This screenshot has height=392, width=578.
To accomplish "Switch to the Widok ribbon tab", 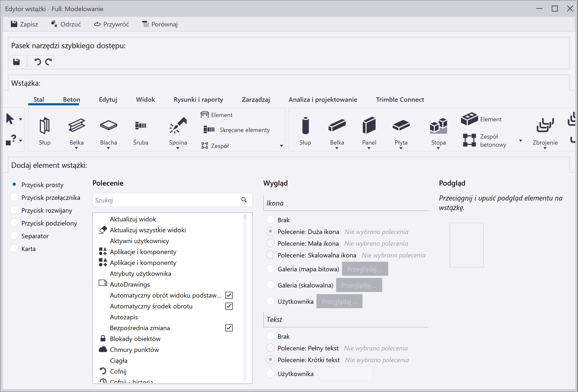I will (145, 100).
